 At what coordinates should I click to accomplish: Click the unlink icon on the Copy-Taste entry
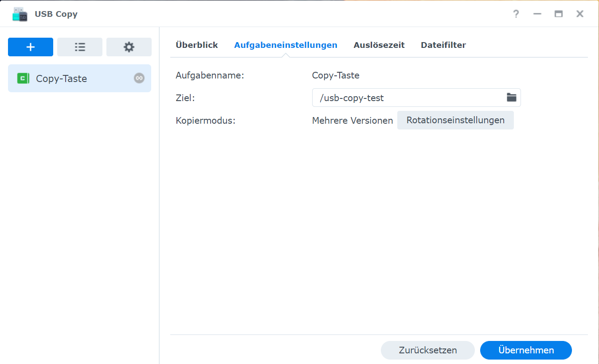click(x=139, y=78)
